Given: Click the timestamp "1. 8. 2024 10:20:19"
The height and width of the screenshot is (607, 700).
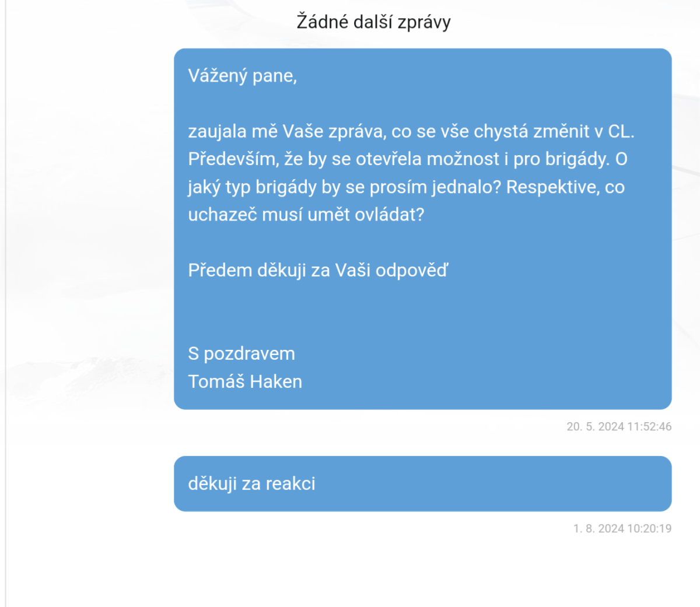Looking at the screenshot, I should [622, 529].
